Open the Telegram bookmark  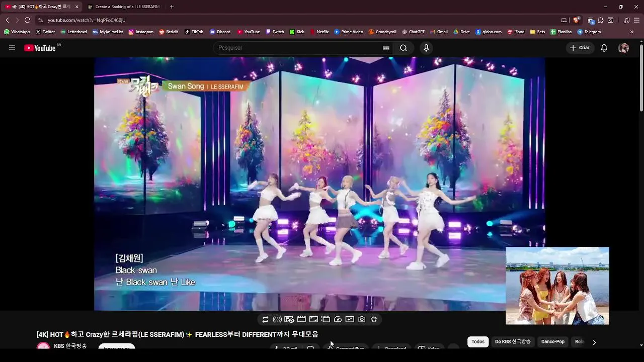point(589,32)
